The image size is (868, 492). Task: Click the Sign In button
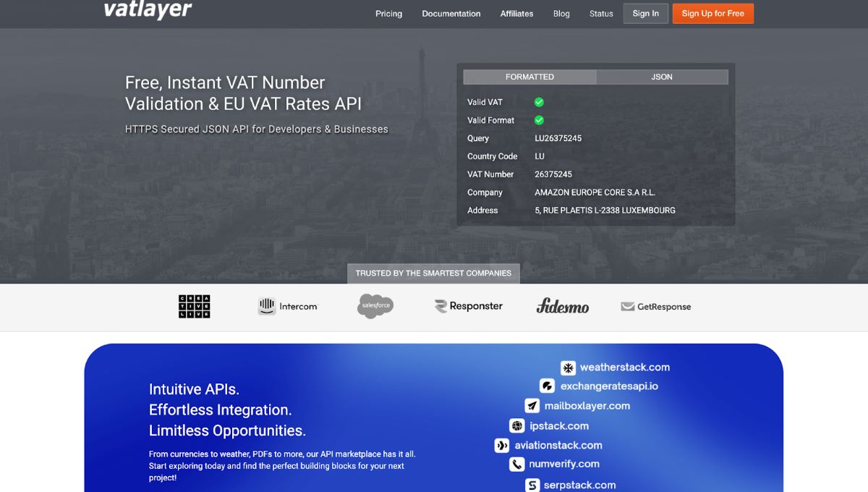tap(645, 13)
